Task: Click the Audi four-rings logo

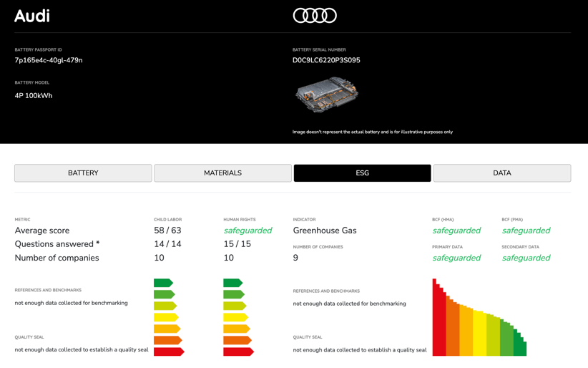Action: click(x=315, y=16)
